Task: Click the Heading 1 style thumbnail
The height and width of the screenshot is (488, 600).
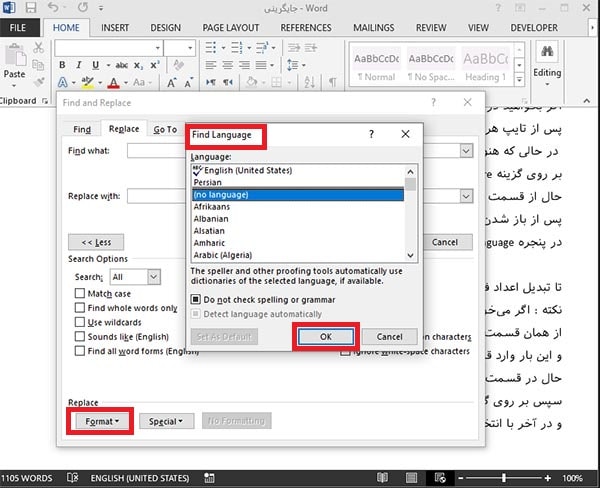Action: pyautogui.click(x=486, y=65)
